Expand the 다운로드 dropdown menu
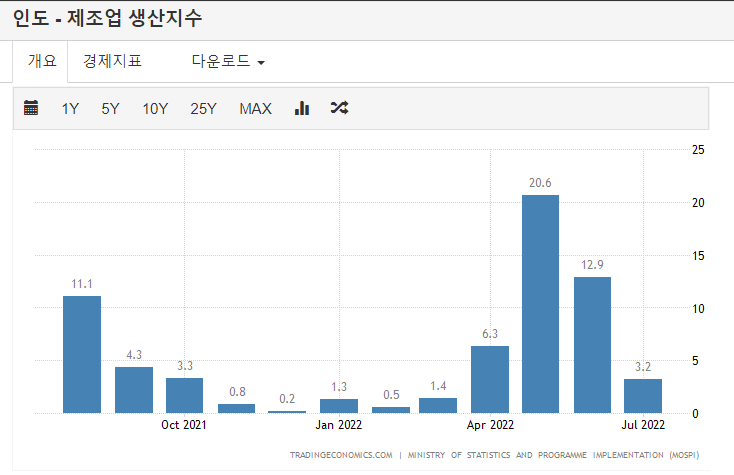Screen dimensions: 734x475 228,61
